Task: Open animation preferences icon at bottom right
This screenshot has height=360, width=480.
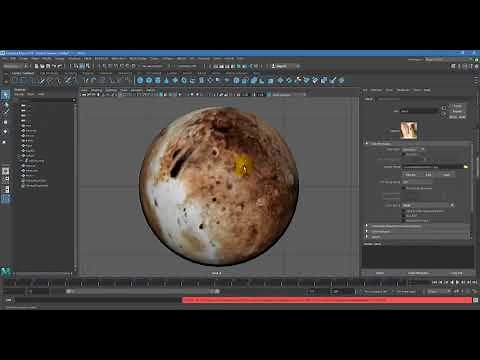Action: coord(476,291)
